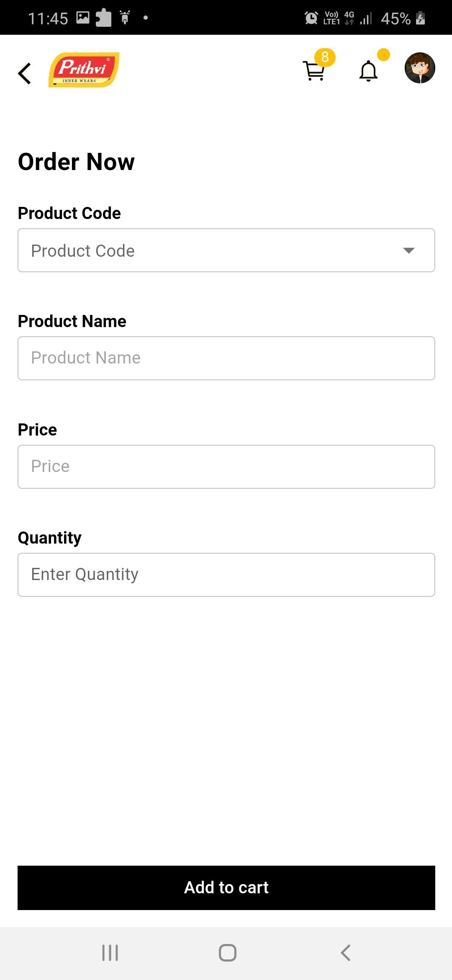Screen dimensions: 452x980
Task: Tap the gallery image status icon
Action: point(83,18)
